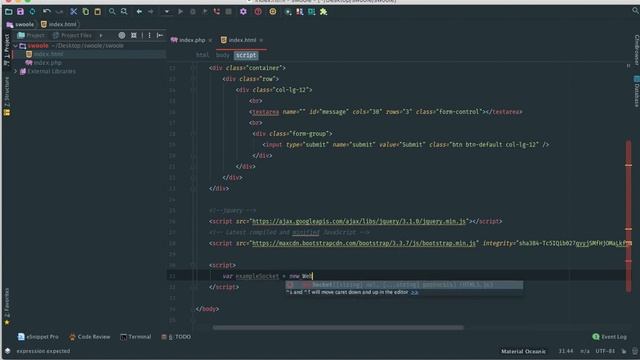
Task: Open Project panel options menu
Action: tap(149, 35)
